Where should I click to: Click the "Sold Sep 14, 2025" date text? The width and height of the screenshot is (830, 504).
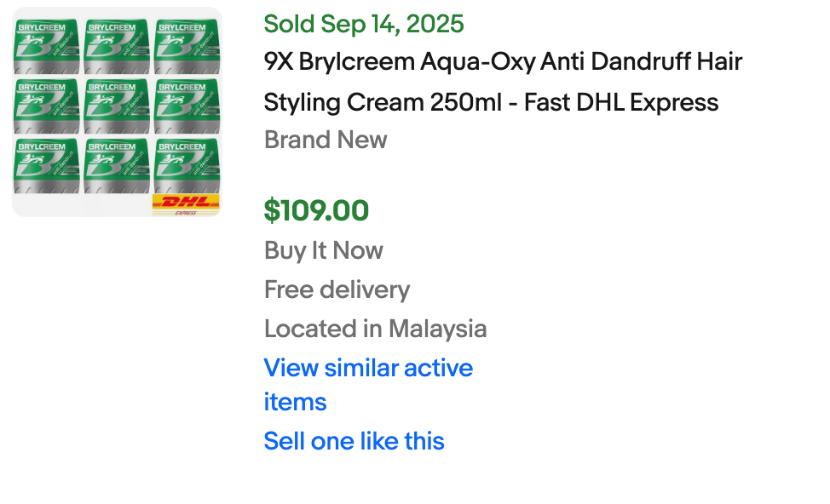point(364,24)
